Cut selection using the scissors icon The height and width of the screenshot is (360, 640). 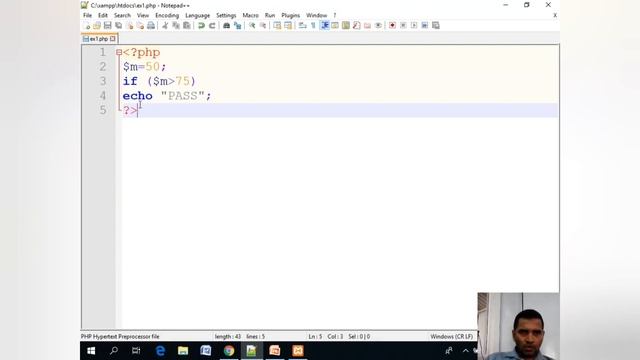pyautogui.click(x=165, y=26)
